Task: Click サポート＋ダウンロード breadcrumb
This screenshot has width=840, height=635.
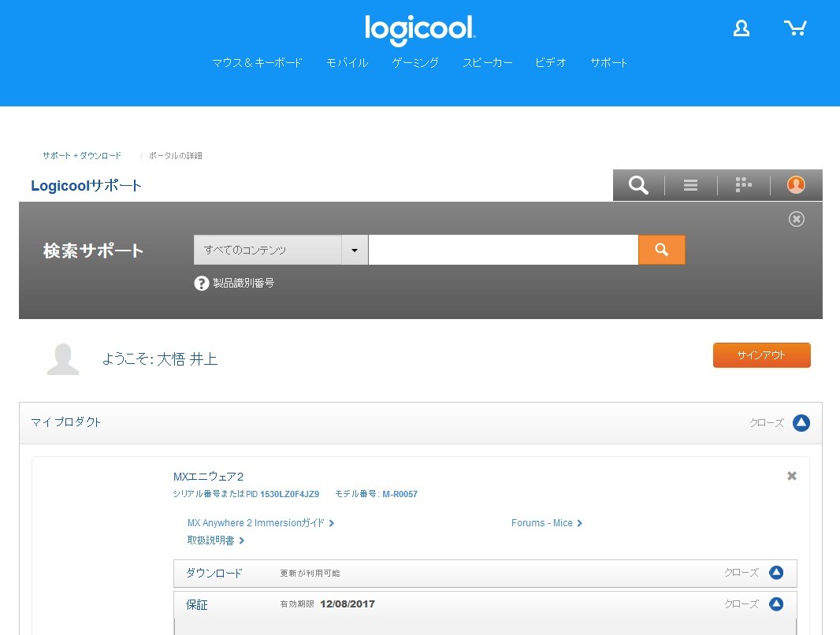Action: (x=82, y=155)
